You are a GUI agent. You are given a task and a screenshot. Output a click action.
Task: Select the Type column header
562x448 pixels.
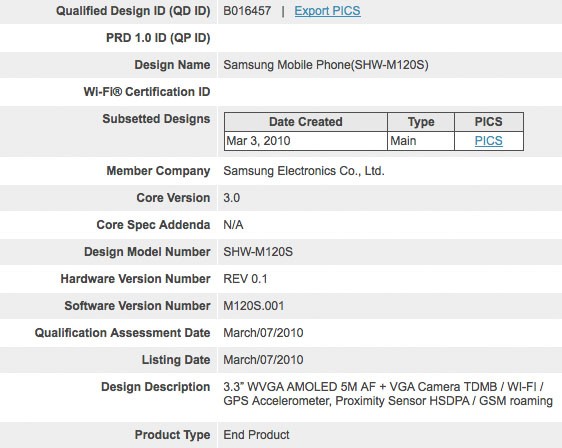(421, 122)
